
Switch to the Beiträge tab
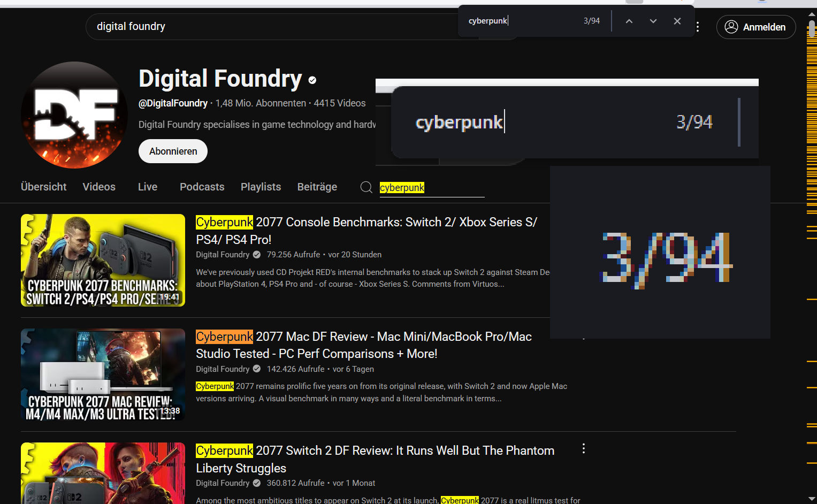tap(317, 187)
